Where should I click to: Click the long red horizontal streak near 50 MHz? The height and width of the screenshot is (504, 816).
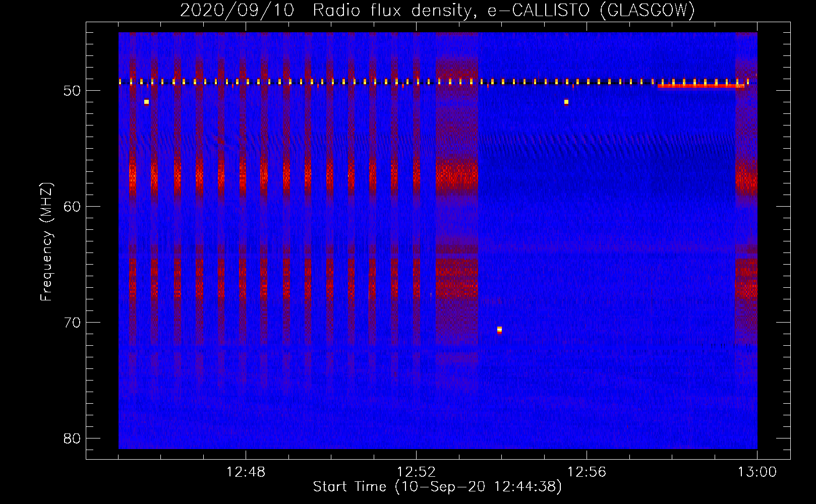click(x=701, y=86)
